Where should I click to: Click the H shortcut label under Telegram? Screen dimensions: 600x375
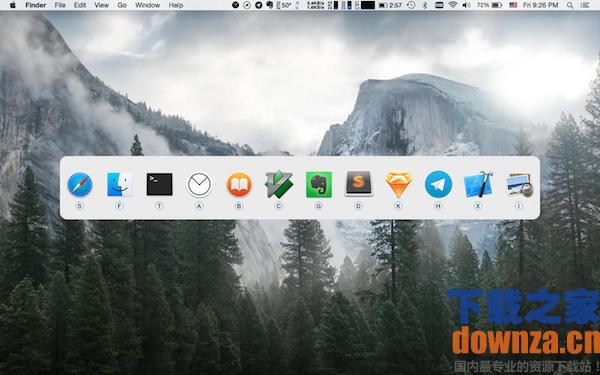[438, 206]
